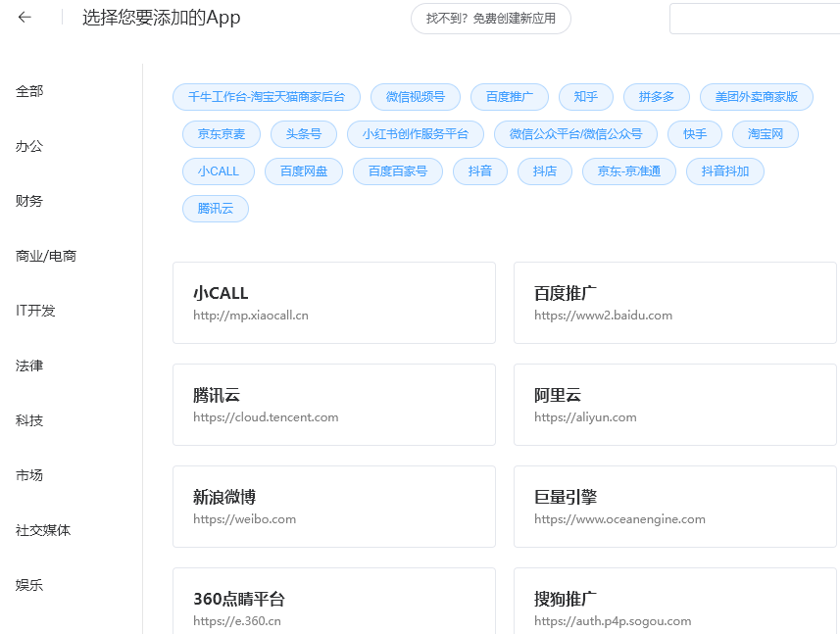This screenshot has height=634, width=840.
Task: Click the 美团外卖商家版 tag
Action: pos(757,97)
